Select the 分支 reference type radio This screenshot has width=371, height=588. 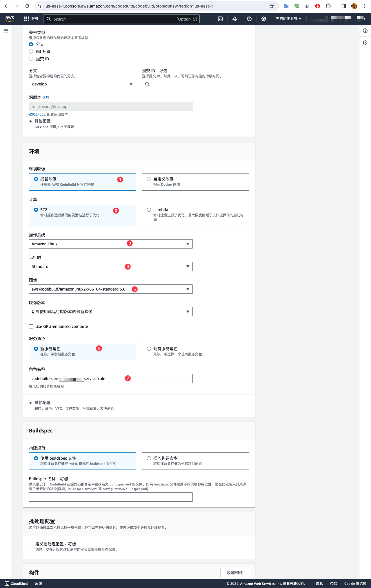point(31,44)
